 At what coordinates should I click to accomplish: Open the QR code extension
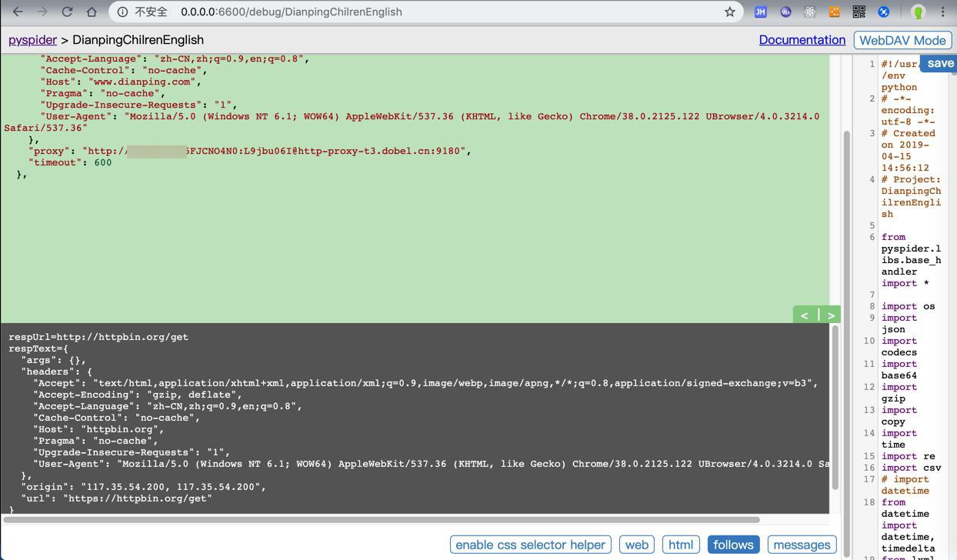[859, 12]
